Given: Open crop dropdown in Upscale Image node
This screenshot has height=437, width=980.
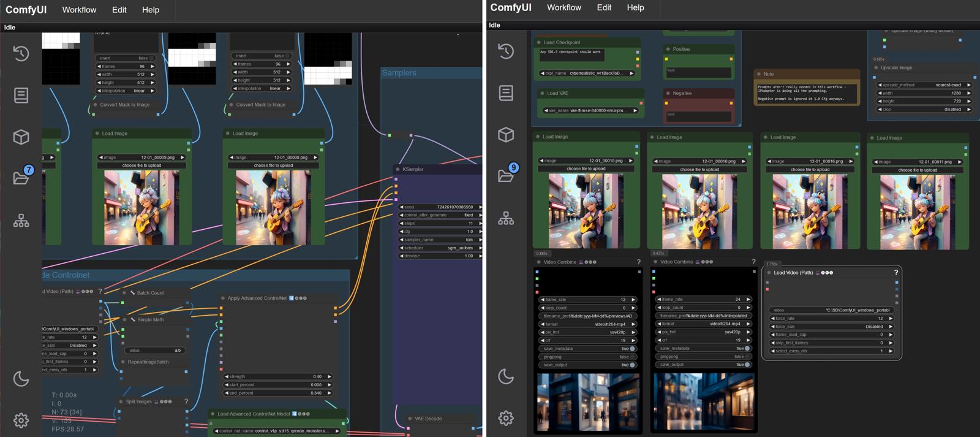Looking at the screenshot, I should click(x=924, y=109).
